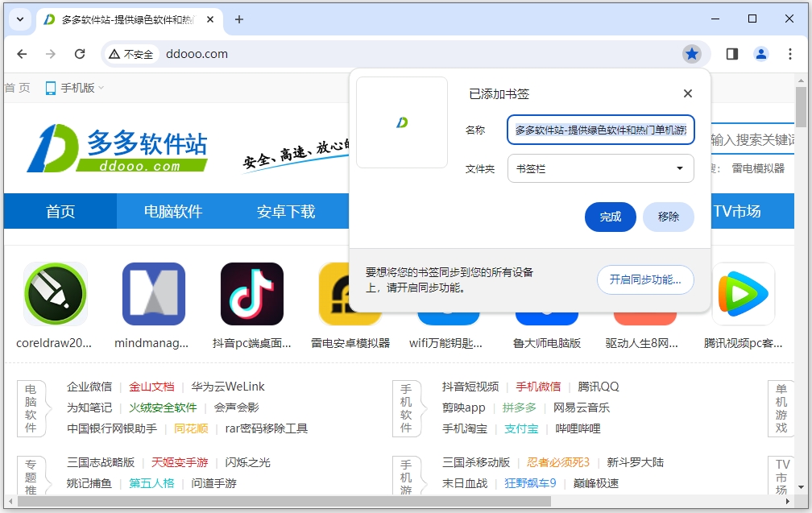The height and width of the screenshot is (513, 812).
Task: Click the bookmark star icon
Action: pyautogui.click(x=692, y=54)
